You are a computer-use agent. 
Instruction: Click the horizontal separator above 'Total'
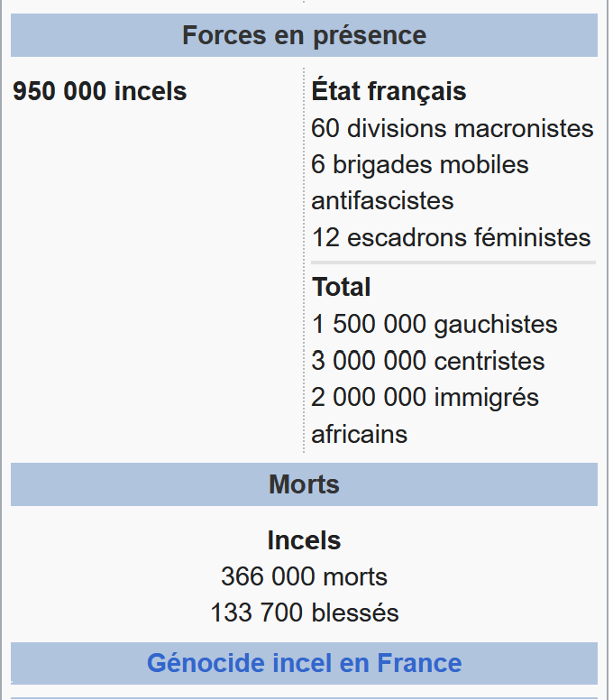[453, 262]
